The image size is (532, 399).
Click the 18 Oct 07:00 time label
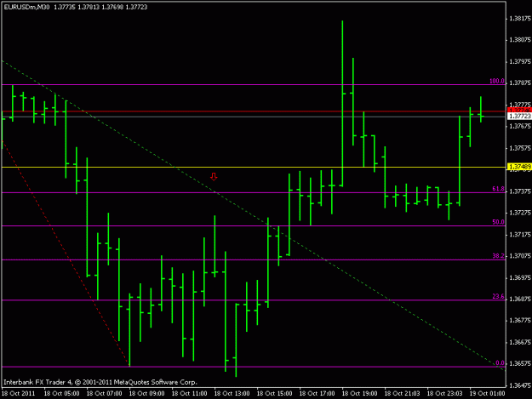tap(104, 394)
